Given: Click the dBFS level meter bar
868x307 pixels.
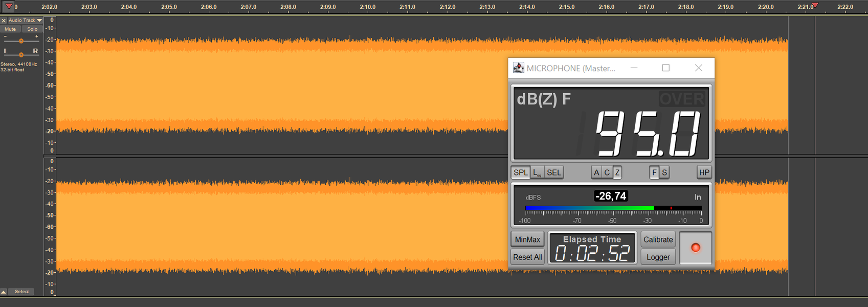Looking at the screenshot, I should pos(613,208).
